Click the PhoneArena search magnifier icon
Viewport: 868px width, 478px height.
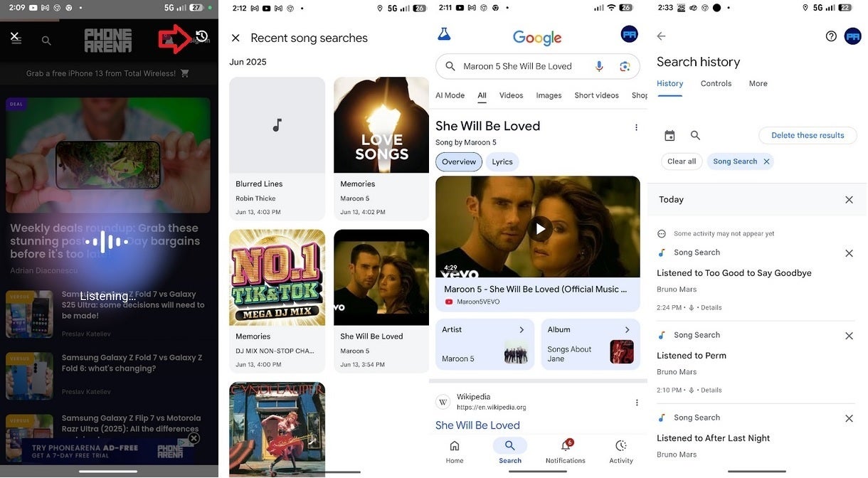coord(46,41)
